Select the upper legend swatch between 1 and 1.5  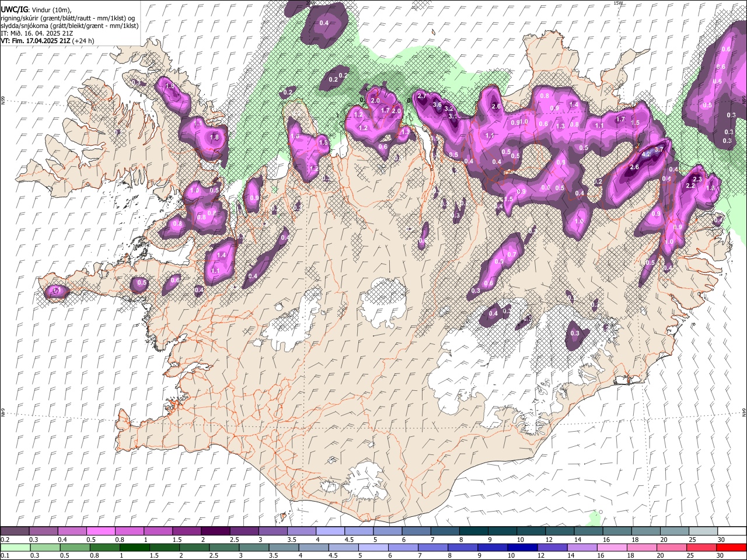(158, 531)
